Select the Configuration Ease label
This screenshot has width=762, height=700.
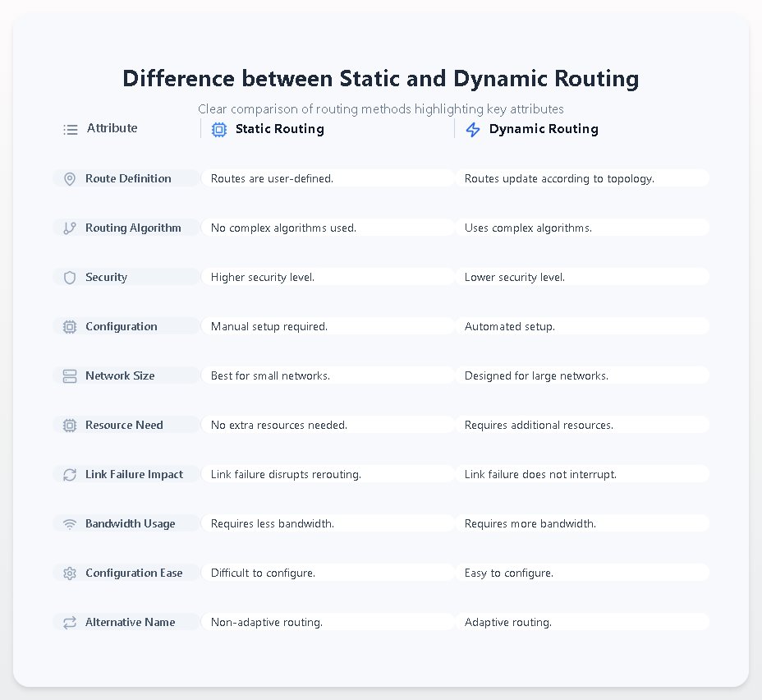134,573
